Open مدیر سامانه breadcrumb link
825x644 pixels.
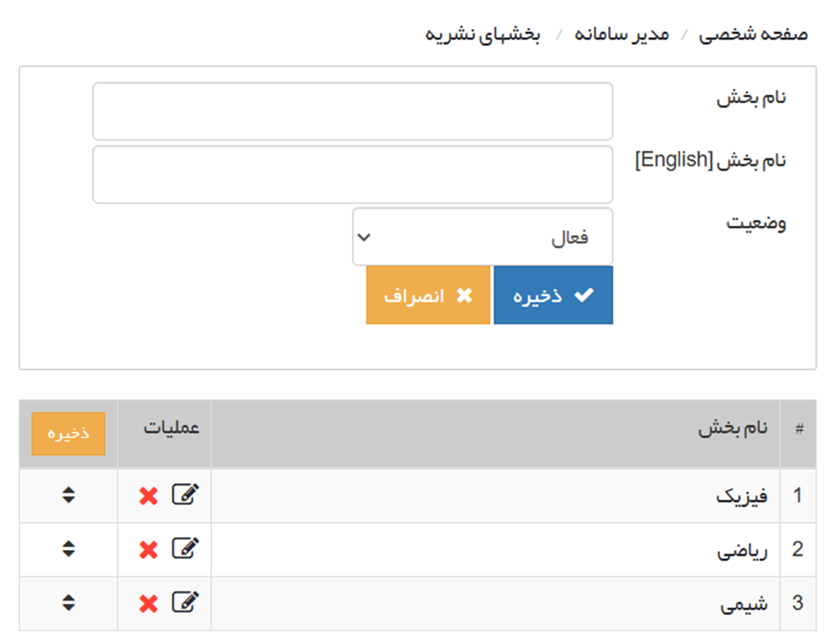(622, 35)
